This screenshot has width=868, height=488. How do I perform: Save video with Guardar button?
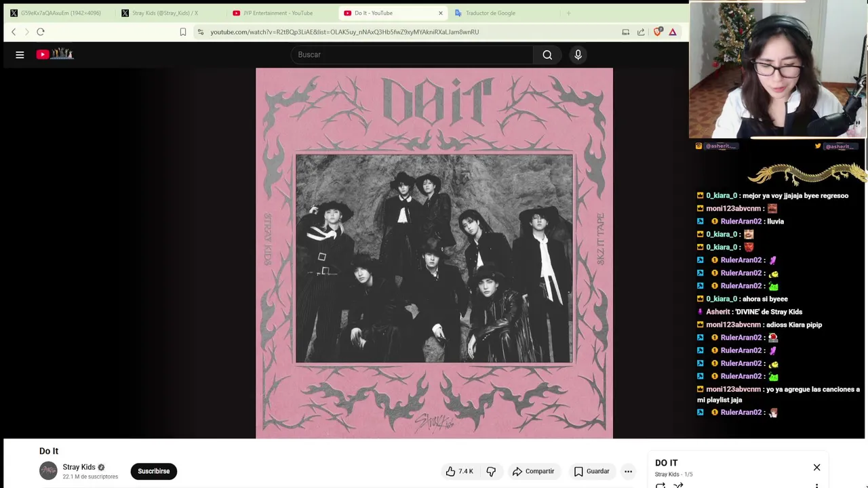click(591, 471)
